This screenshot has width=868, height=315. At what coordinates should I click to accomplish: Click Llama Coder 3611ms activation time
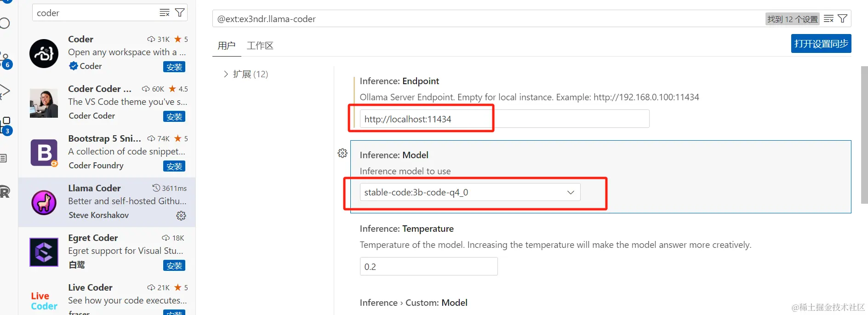point(170,188)
